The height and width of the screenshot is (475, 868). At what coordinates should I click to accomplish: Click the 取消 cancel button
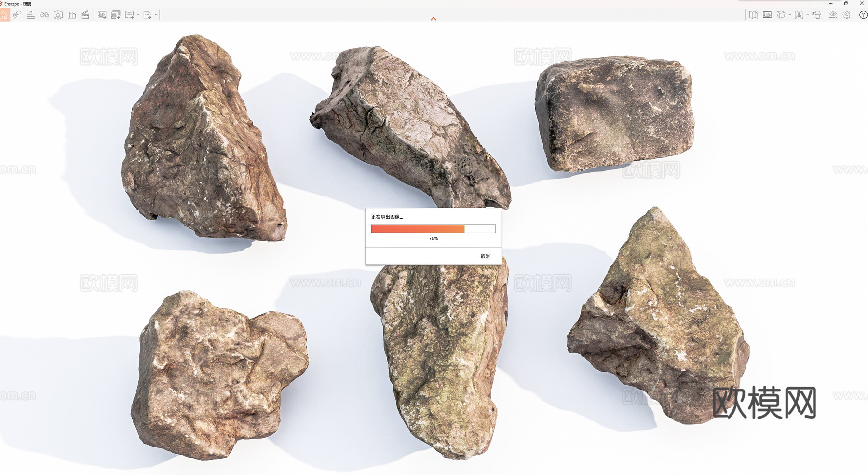coord(485,256)
